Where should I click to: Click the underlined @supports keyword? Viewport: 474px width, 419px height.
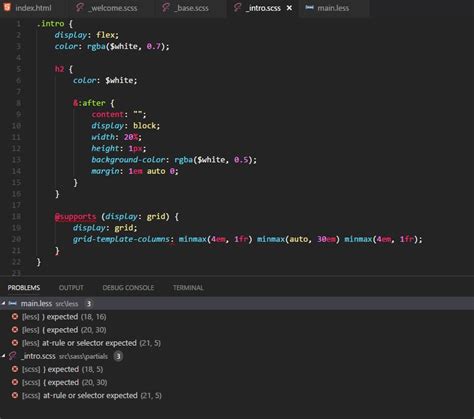75,217
